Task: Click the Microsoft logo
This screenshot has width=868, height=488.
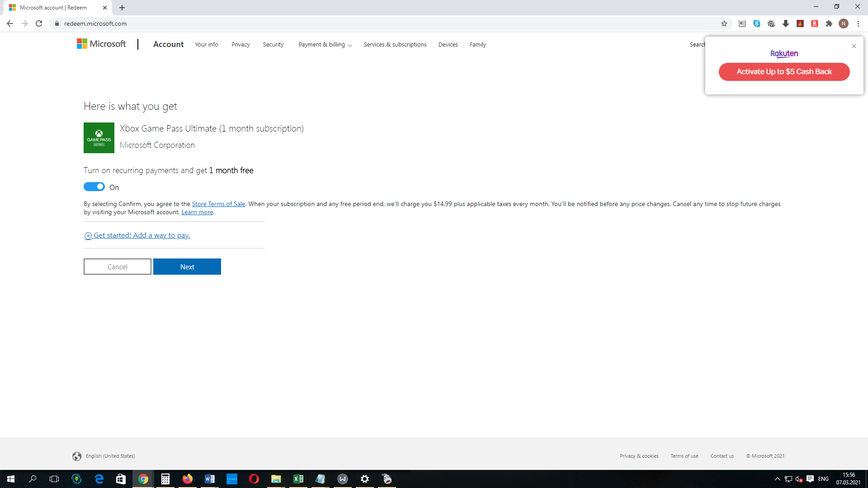Action: pos(101,44)
